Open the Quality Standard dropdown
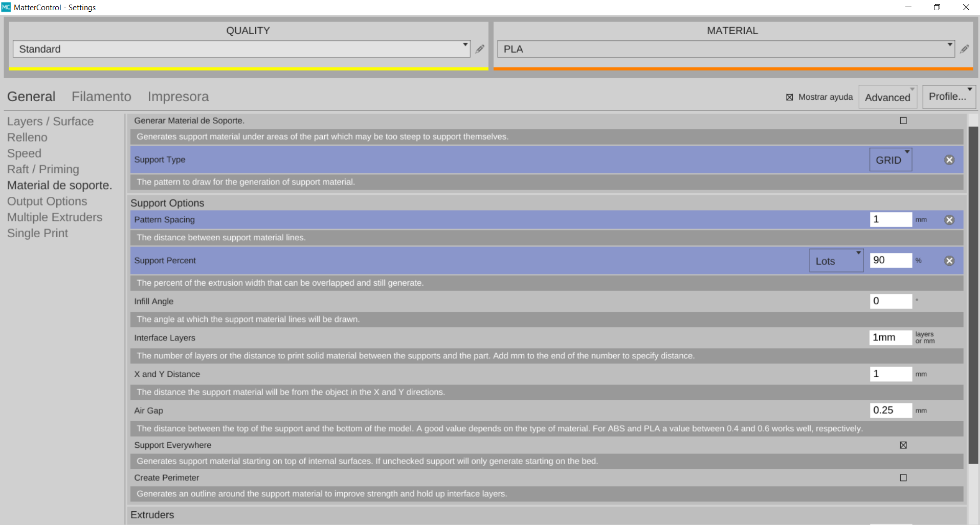The height and width of the screenshot is (525, 980). [x=241, y=49]
